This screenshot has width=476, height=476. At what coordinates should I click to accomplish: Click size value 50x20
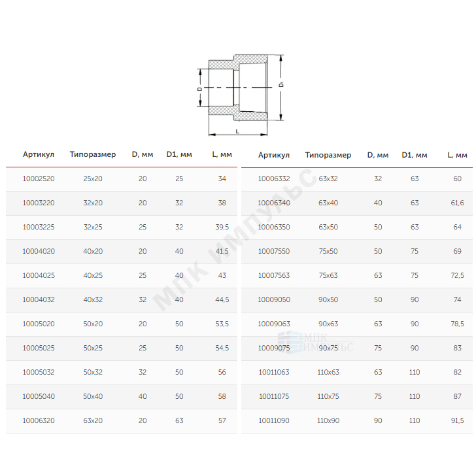tap(93, 324)
